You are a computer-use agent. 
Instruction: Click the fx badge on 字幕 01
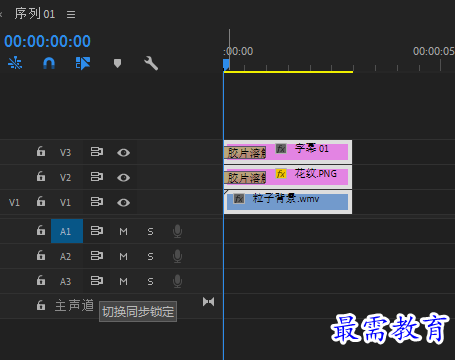[281, 148]
